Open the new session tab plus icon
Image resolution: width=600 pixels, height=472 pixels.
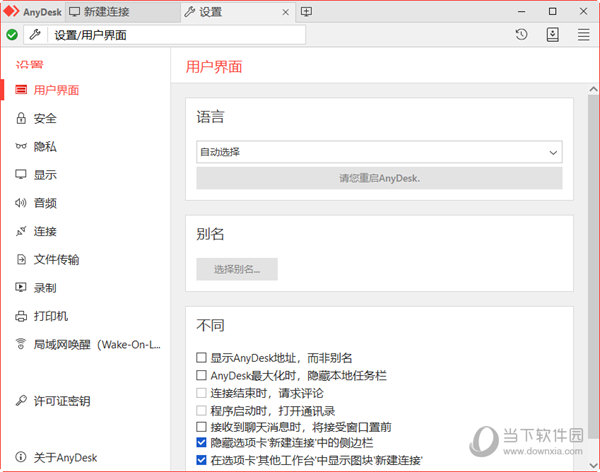coord(306,12)
